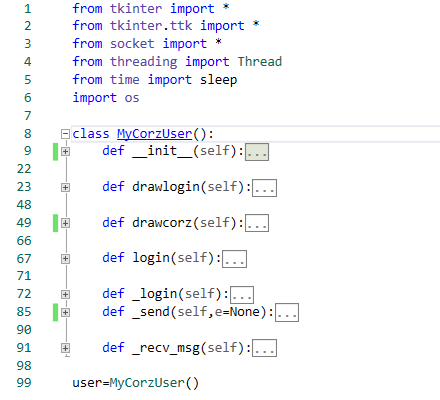440x400 pixels.
Task: Click the green change marker on line 49
Action: click(x=56, y=223)
